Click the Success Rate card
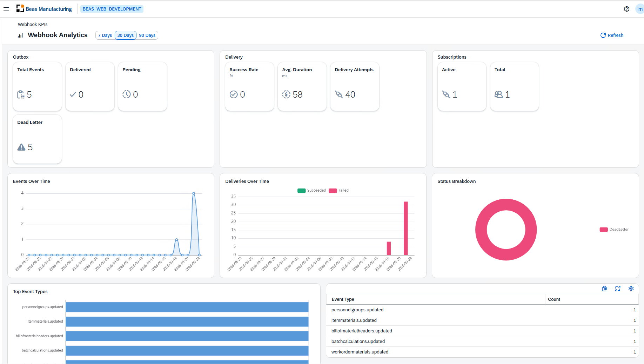The width and height of the screenshot is (644, 364). (x=249, y=87)
